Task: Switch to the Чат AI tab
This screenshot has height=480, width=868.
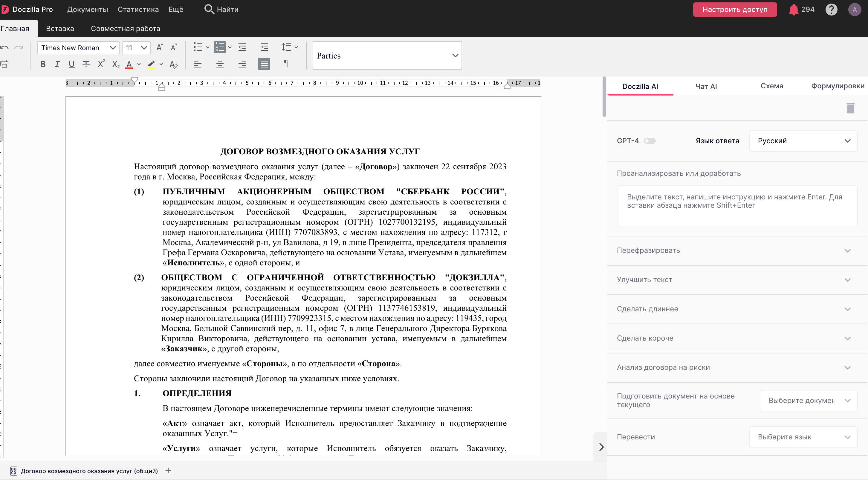Action: pos(706,86)
